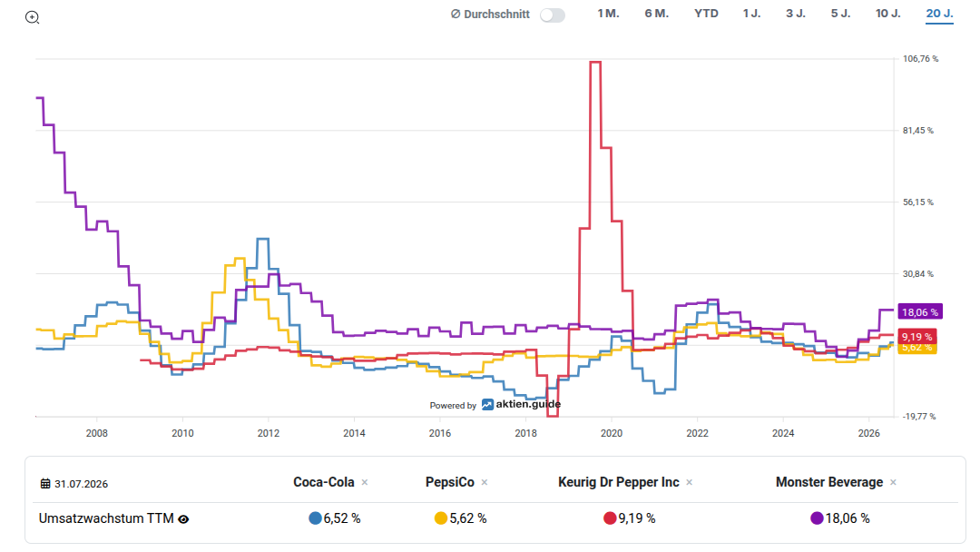
Task: Click the date 31.07.2026
Action: (x=82, y=484)
